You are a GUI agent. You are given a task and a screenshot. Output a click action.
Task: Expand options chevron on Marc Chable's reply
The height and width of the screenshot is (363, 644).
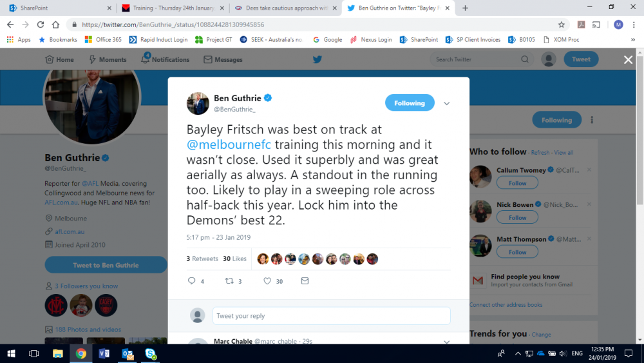tap(446, 342)
